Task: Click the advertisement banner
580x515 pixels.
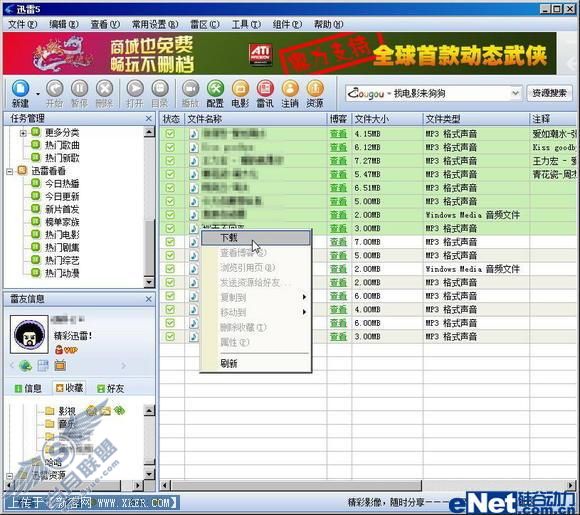Action: (x=280, y=53)
